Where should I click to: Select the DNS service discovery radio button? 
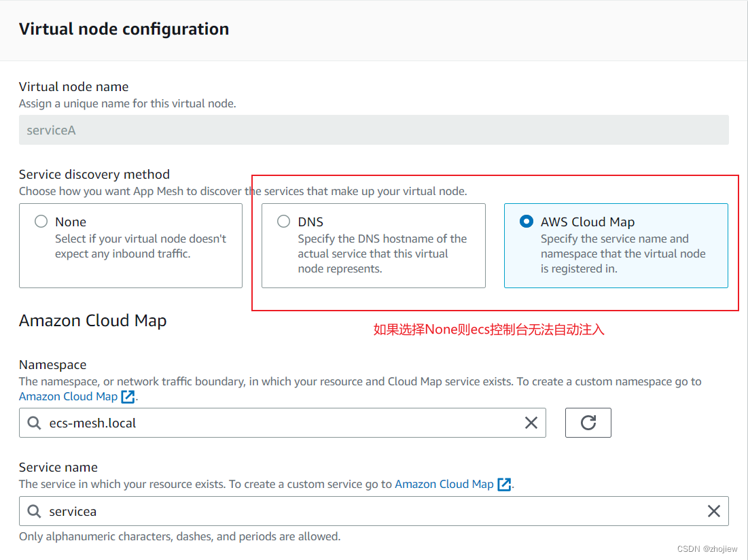pos(284,222)
